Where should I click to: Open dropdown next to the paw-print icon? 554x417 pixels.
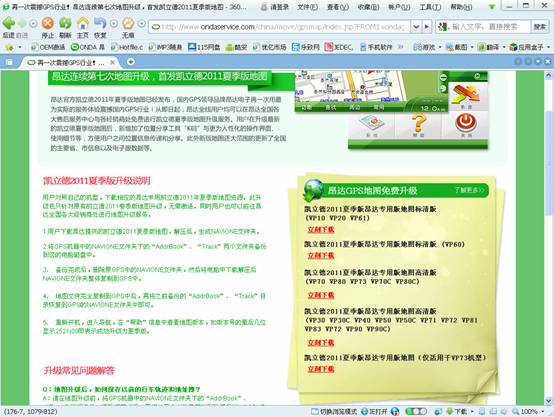(x=141, y=24)
